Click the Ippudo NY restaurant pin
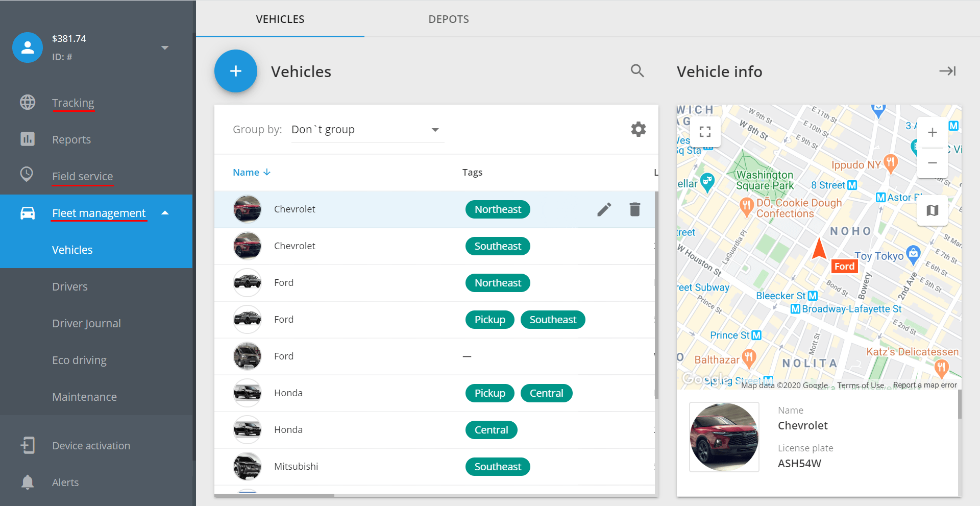Screen dimensions: 980x506 tap(890, 163)
